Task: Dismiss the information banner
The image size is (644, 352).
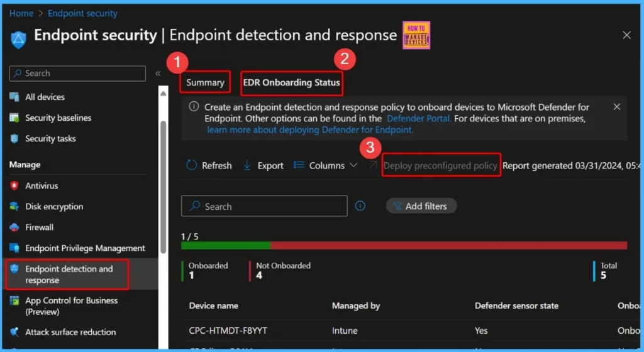Action: (616, 107)
